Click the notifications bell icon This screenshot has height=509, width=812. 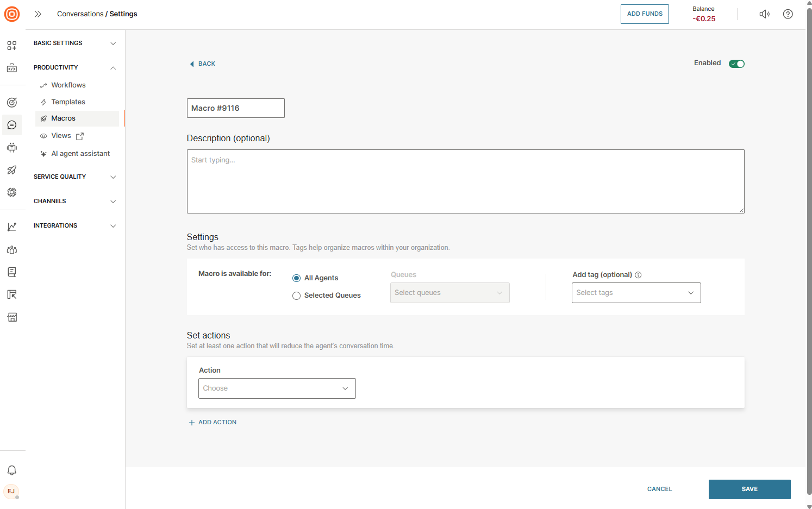[12, 470]
